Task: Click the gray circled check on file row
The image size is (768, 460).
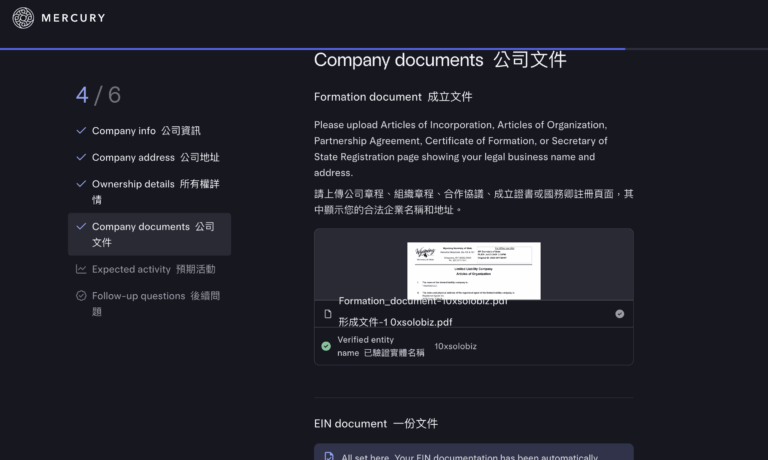Action: point(619,314)
